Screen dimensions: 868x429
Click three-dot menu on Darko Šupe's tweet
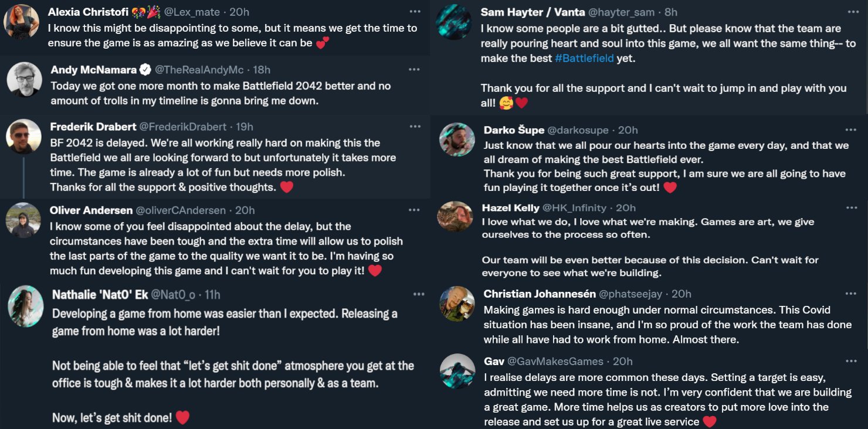pyautogui.click(x=850, y=130)
